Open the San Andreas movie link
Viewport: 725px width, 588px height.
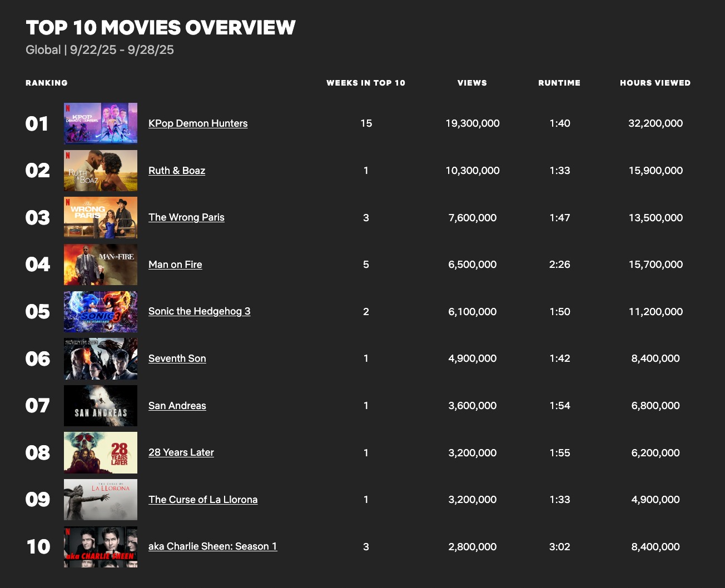(x=177, y=406)
